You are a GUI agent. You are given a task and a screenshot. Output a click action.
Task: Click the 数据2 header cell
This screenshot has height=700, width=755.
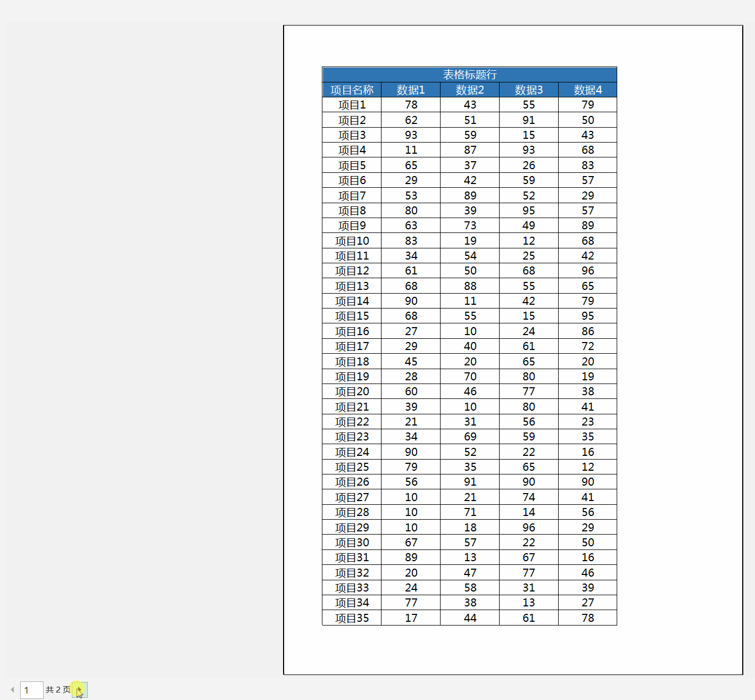click(x=470, y=90)
